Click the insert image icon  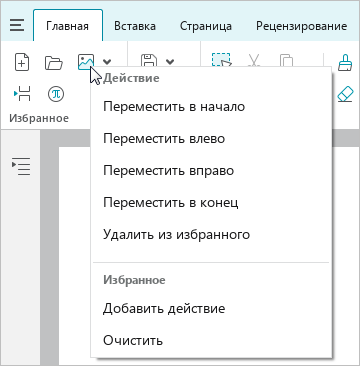click(86, 62)
